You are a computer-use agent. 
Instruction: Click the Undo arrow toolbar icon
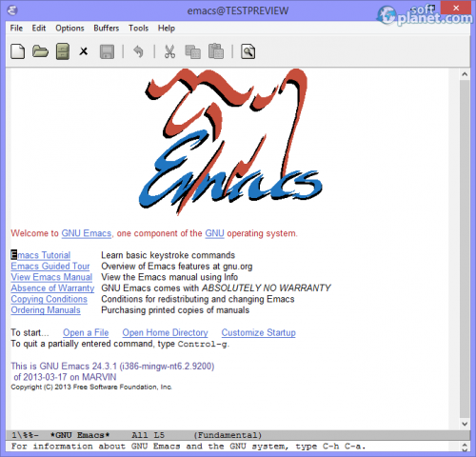pos(138,51)
